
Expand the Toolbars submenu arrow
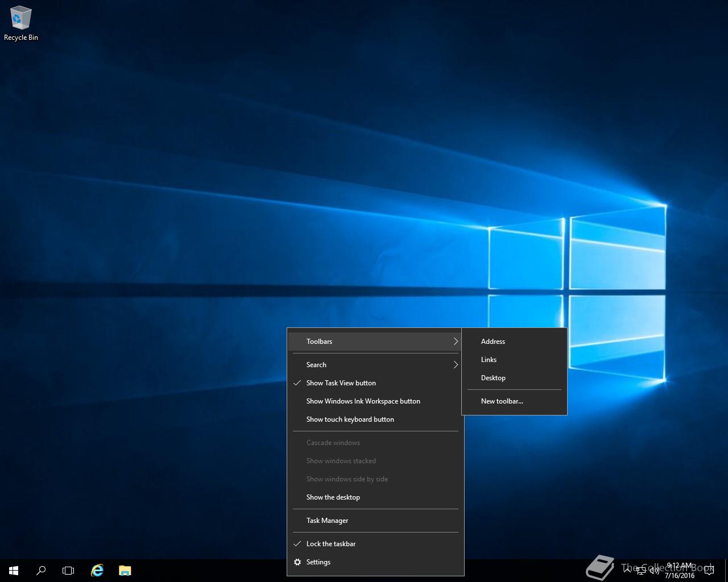pyautogui.click(x=456, y=342)
